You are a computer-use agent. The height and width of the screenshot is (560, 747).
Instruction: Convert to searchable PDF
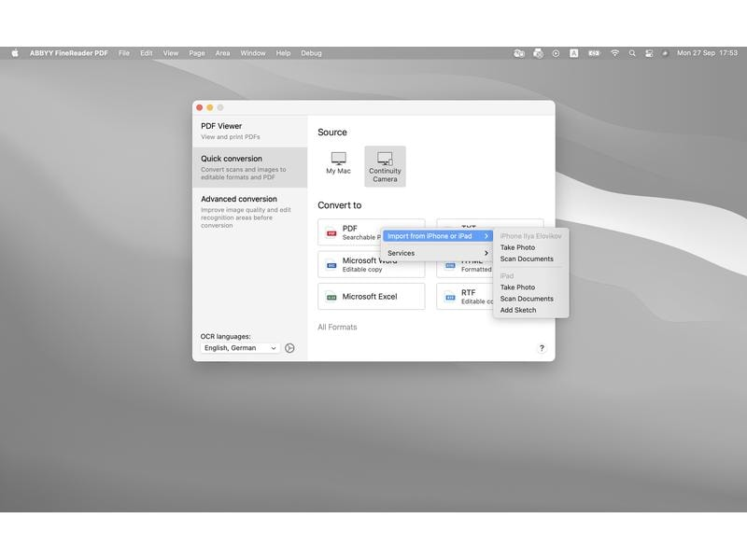coord(350,232)
